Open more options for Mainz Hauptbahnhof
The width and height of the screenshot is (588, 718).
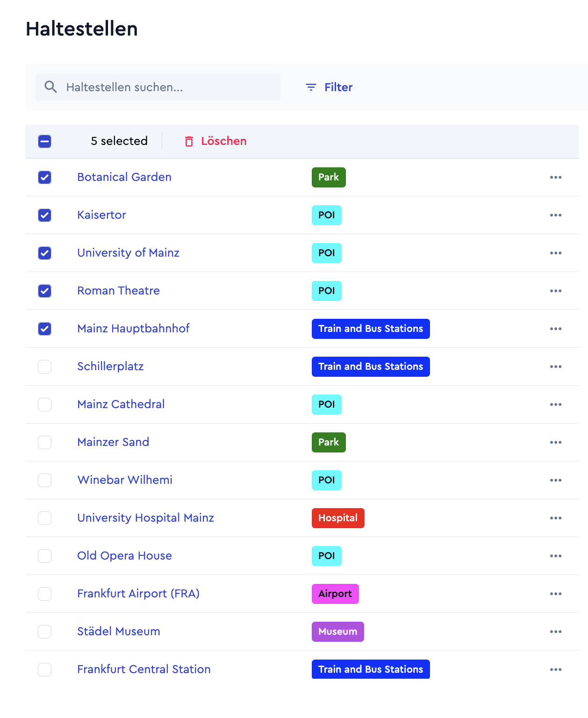(x=556, y=329)
